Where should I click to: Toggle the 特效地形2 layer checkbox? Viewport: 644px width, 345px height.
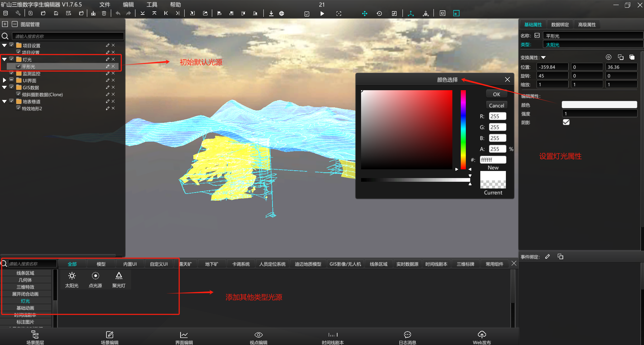(x=19, y=108)
